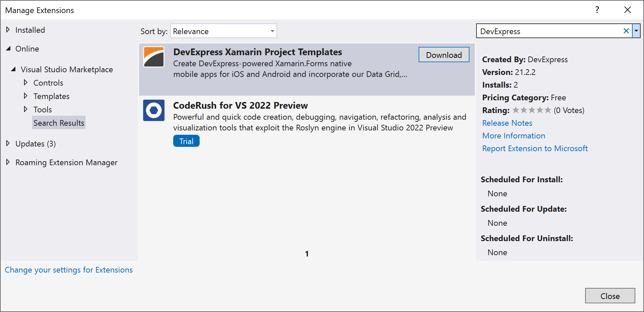Expand the Installed tree node
The width and height of the screenshot is (644, 312).
[x=8, y=30]
